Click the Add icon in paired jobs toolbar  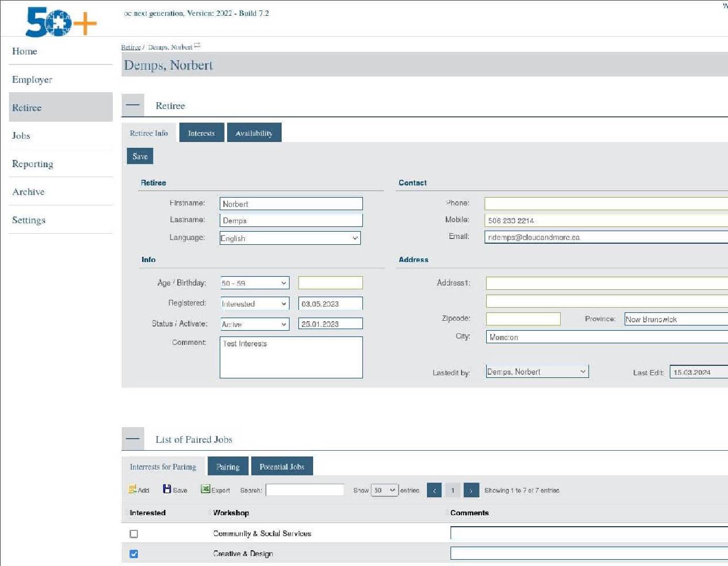(x=138, y=489)
